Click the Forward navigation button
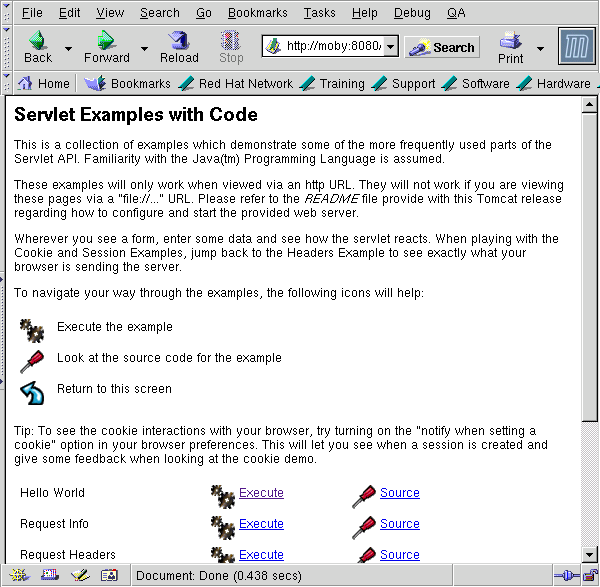The height and width of the screenshot is (587, 600). pyautogui.click(x=106, y=47)
